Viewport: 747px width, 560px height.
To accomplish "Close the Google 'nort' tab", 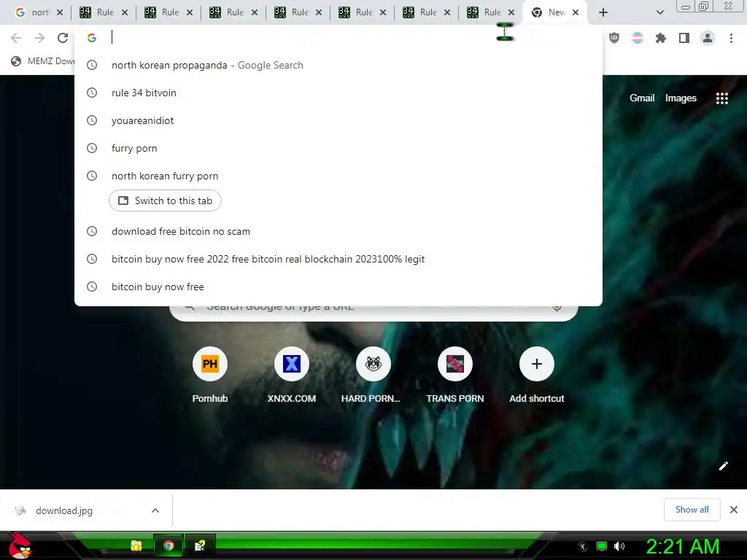I will pos(60,12).
